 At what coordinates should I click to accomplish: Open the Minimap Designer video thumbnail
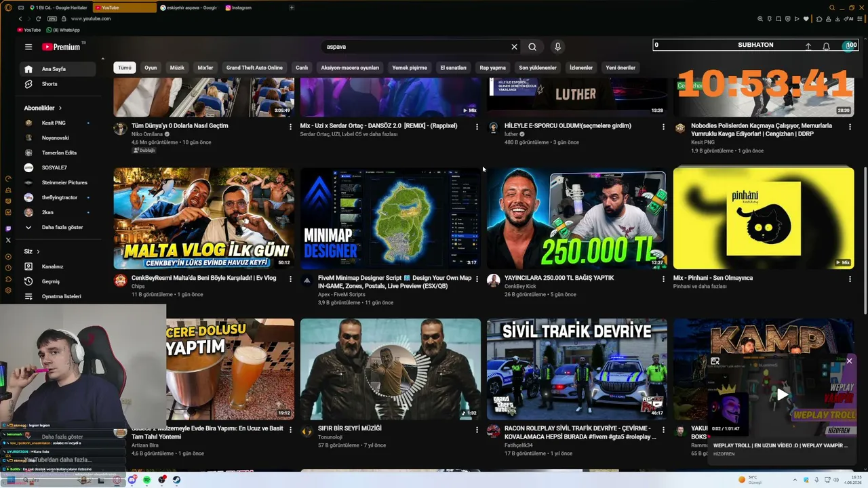pos(391,218)
